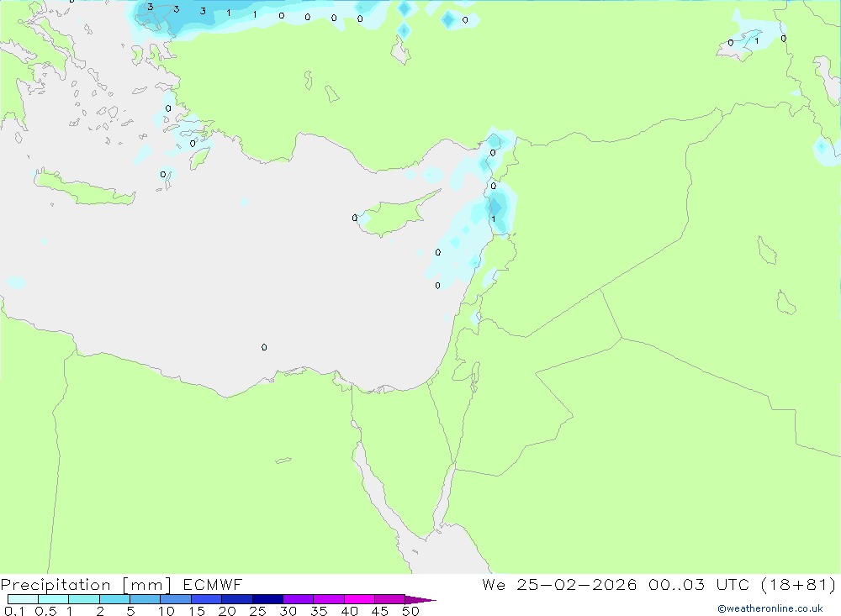Screen dimensions: 841x616
Task: Click the 40–45 mm bright magenta swatch
Action: point(359,599)
